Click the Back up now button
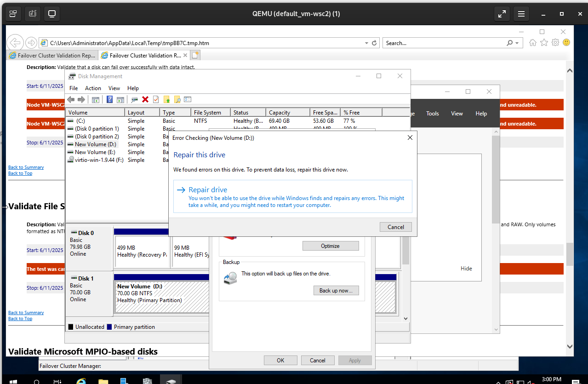Viewport: 588px width, 384px height. [336, 291]
